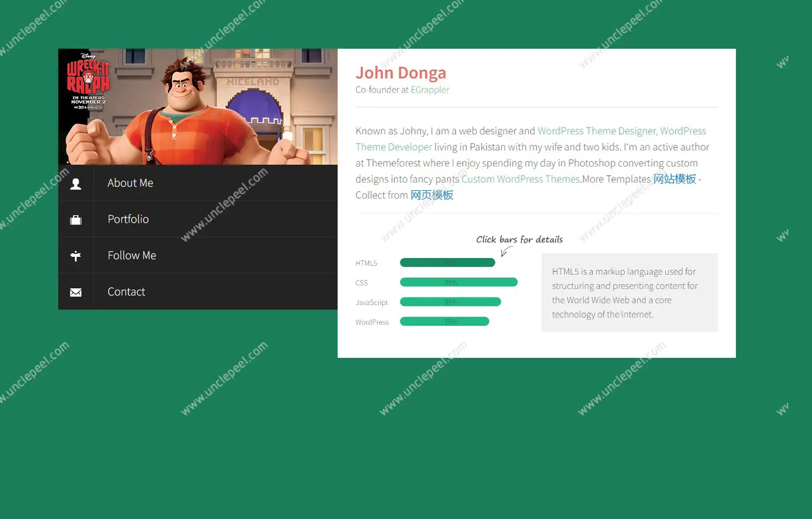Screen dimensions: 812x519
Task: Click the JavaScript 85% skill bar
Action: coord(451,302)
